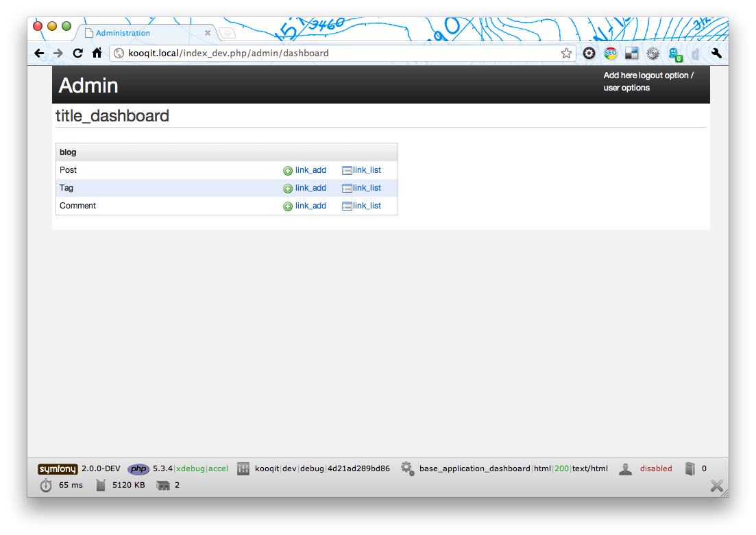Reload the page with refresh button
The height and width of the screenshot is (535, 756).
77,53
